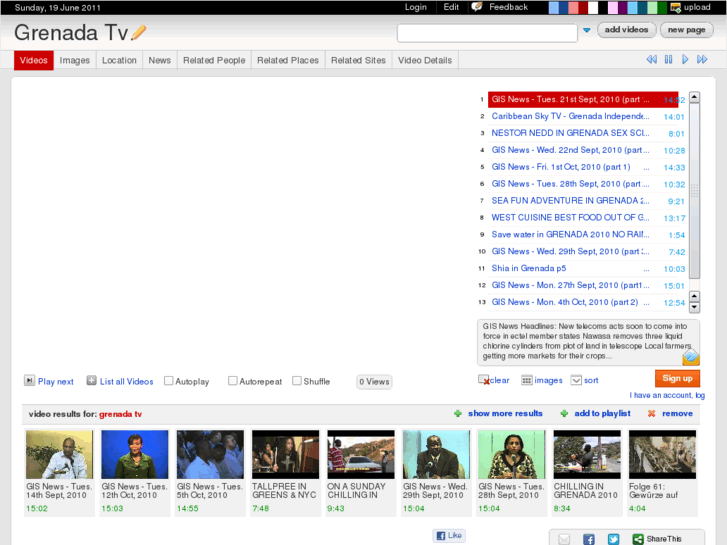Viewport: 727px width, 545px height.
Task: Open the Location tab
Action: pos(119,60)
